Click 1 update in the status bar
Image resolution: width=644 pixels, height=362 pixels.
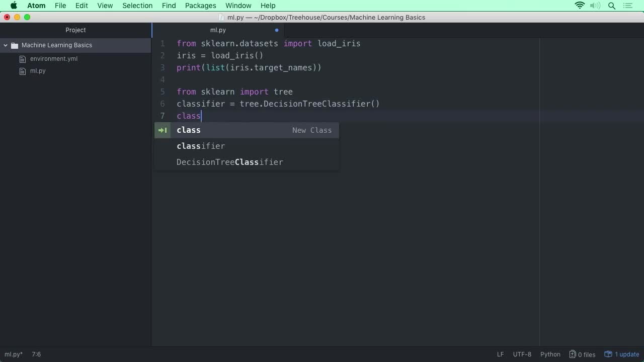[626, 354]
